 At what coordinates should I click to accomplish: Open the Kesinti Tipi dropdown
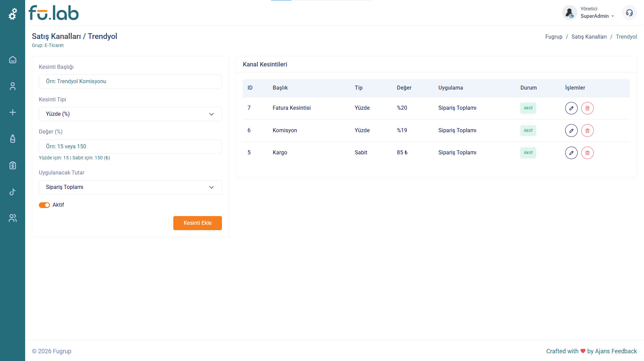pos(130,114)
